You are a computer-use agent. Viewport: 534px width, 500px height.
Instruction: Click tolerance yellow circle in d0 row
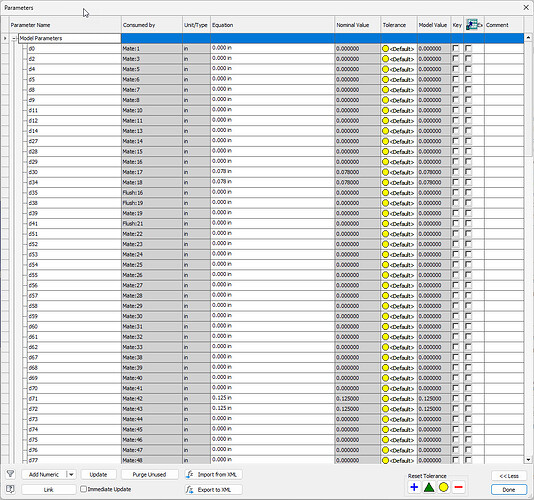385,49
